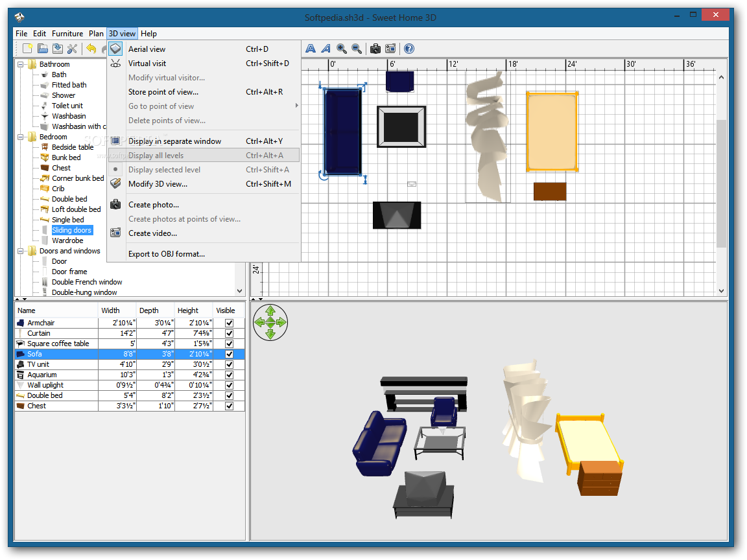Click the Save home toolbar icon

coord(58,49)
